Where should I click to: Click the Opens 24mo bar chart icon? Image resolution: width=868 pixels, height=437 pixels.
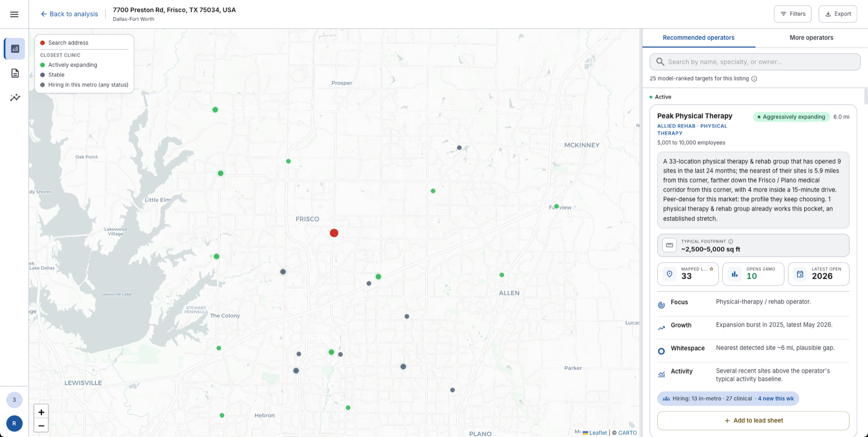734,274
